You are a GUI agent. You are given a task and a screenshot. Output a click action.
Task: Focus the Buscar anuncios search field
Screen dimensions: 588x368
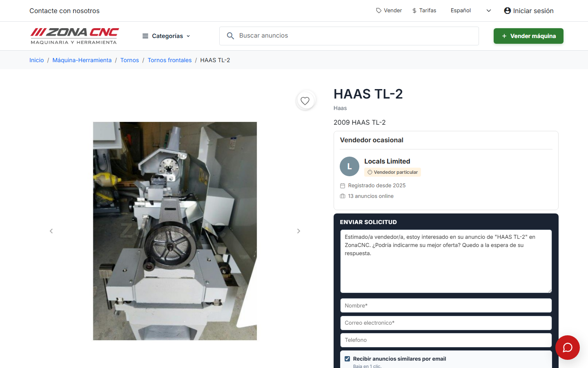349,36
